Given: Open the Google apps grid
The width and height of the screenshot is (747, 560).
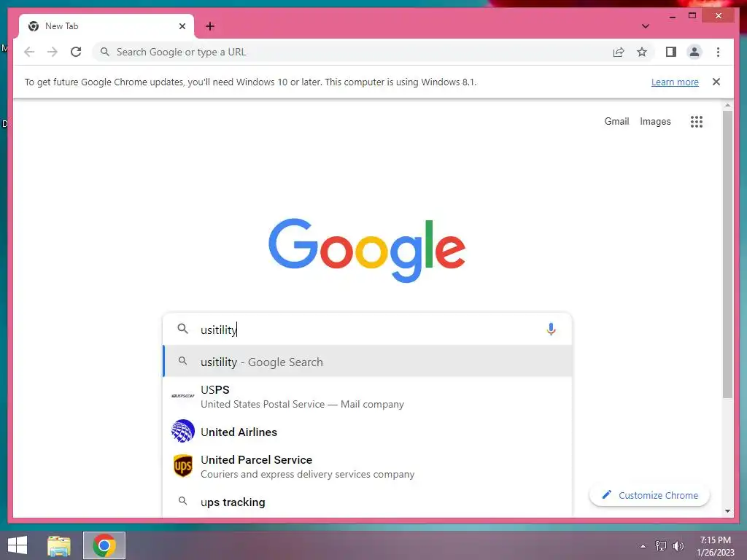Looking at the screenshot, I should pos(696,122).
